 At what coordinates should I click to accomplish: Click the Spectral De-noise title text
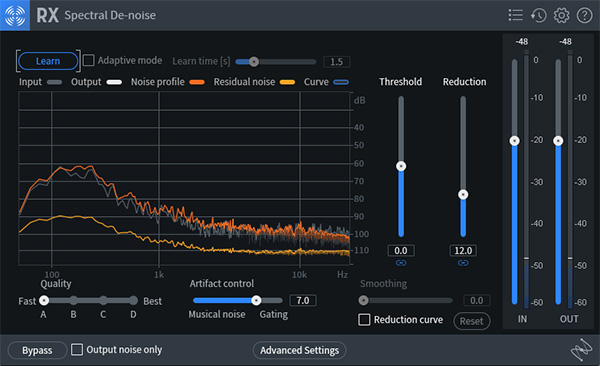pyautogui.click(x=110, y=15)
